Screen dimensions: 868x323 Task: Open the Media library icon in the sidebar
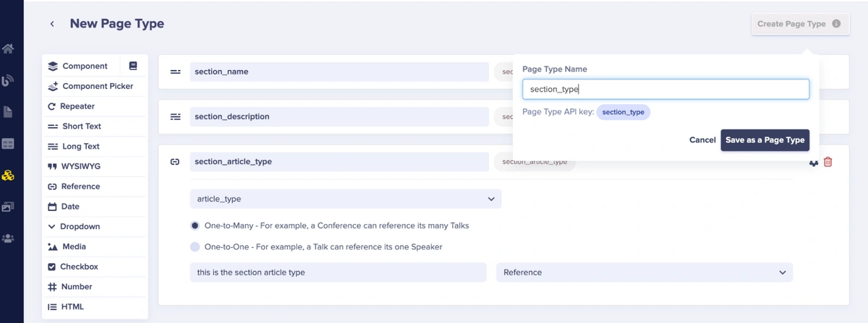(8, 207)
